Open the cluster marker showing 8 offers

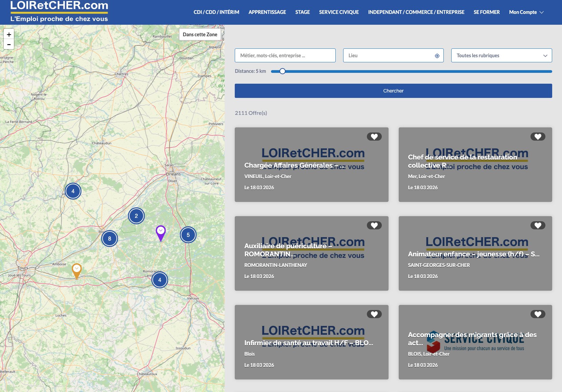point(109,239)
